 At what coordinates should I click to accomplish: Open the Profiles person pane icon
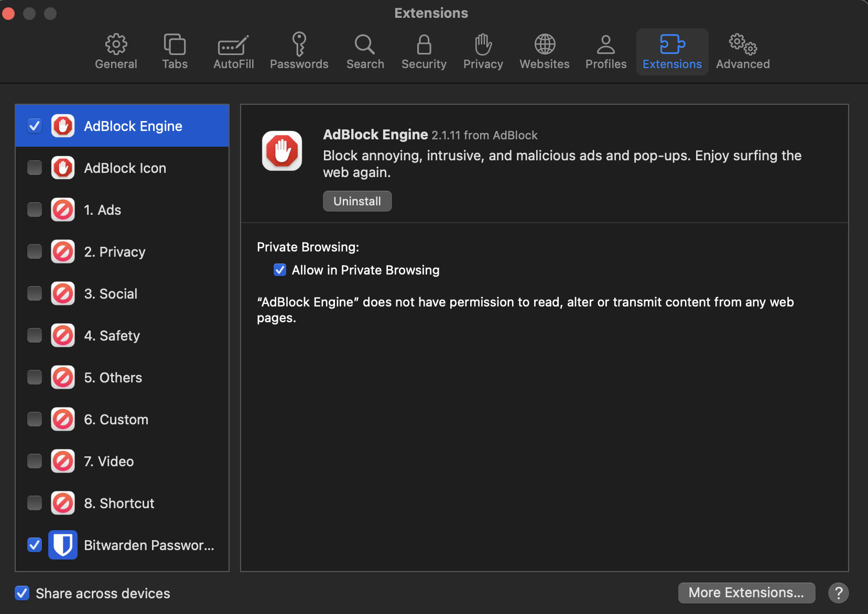click(x=606, y=45)
